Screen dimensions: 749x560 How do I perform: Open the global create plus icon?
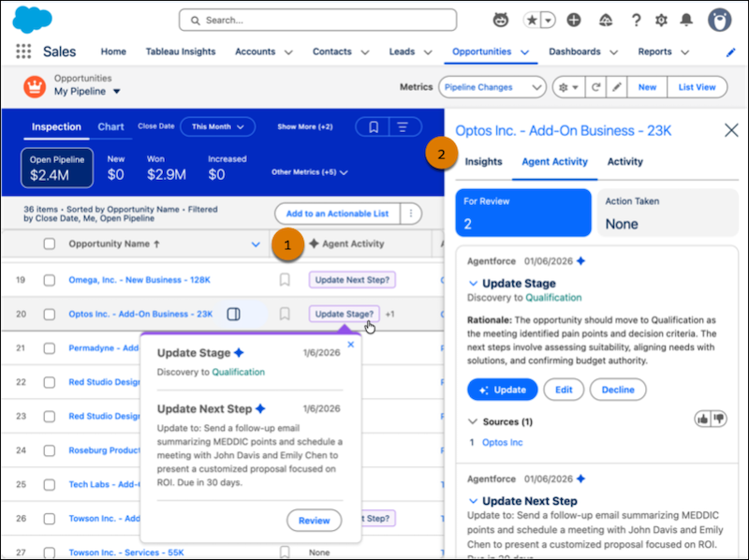574,20
